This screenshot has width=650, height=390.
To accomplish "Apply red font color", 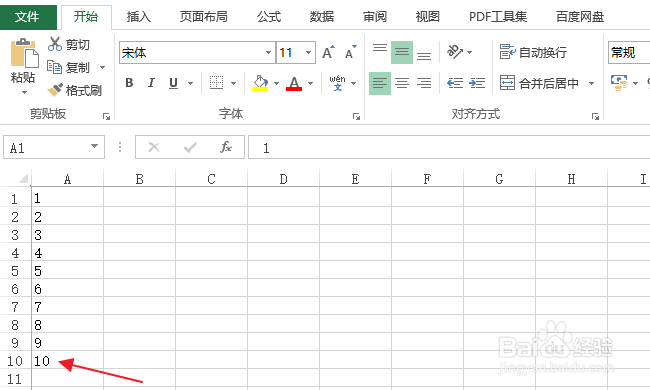I will [x=294, y=83].
